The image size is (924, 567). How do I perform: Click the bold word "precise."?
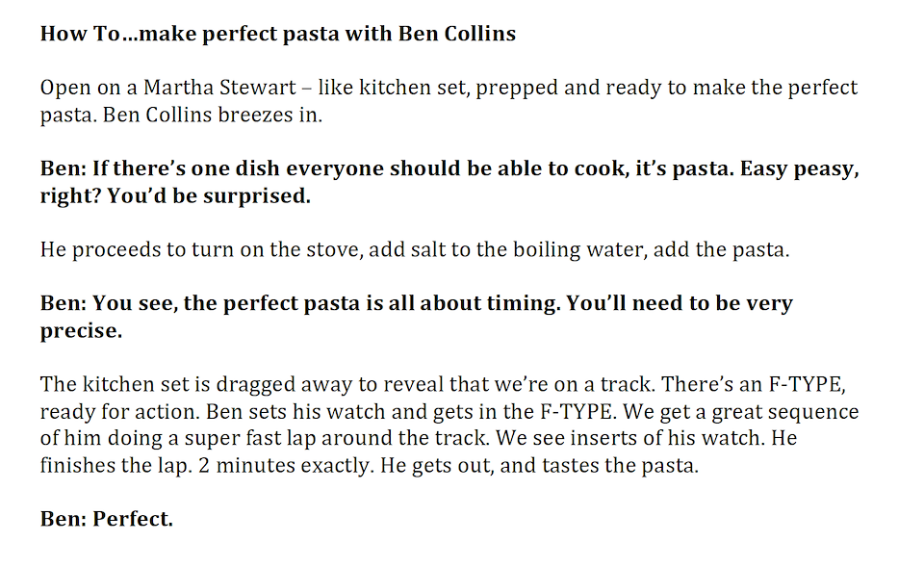[81, 330]
